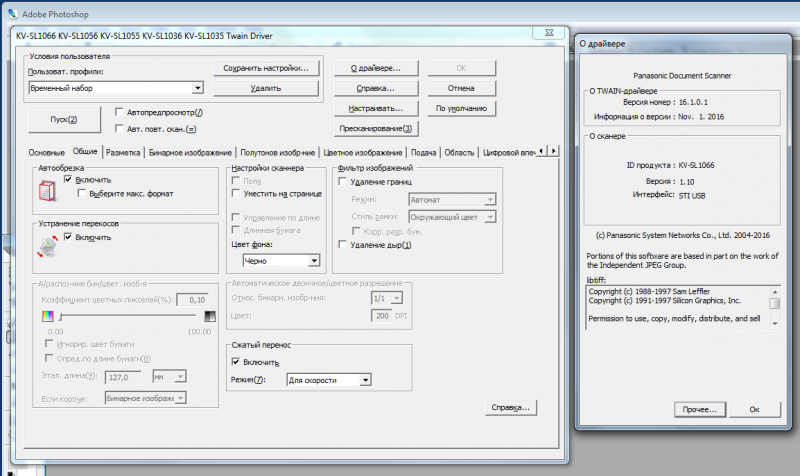Click the deskew rotation icon
The height and width of the screenshot is (476, 800).
click(47, 247)
